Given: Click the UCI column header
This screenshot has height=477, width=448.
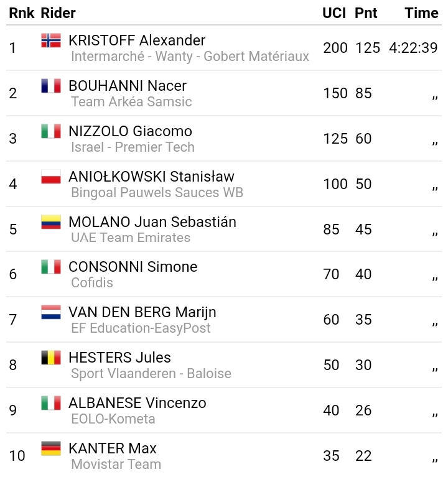Looking at the screenshot, I should (334, 13).
